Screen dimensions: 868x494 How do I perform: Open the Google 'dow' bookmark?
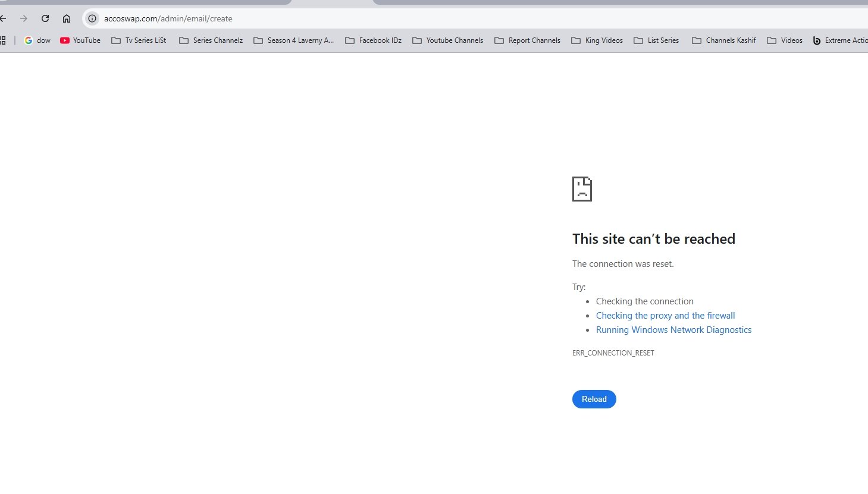(x=37, y=40)
